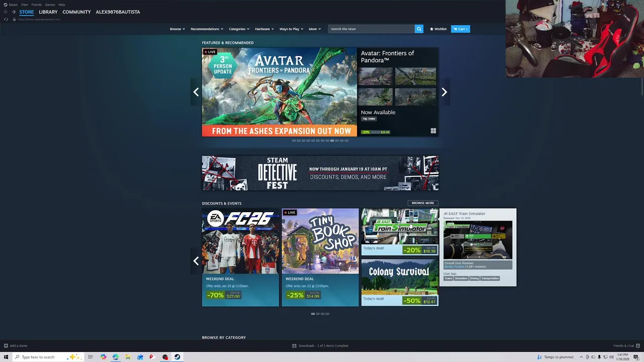Click the -70% $27.00 FC26 price

click(x=223, y=295)
